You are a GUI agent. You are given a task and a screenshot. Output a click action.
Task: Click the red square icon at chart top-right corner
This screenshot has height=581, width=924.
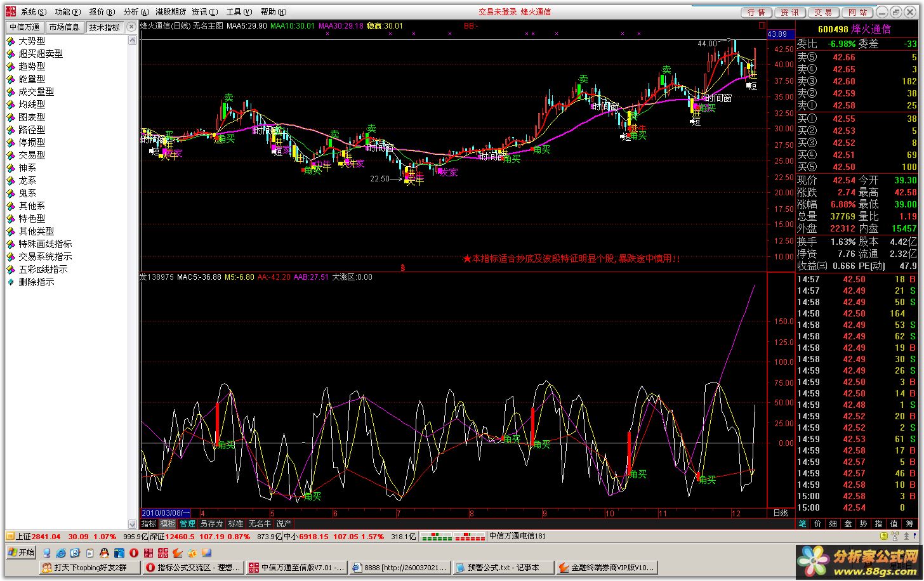pos(762,25)
